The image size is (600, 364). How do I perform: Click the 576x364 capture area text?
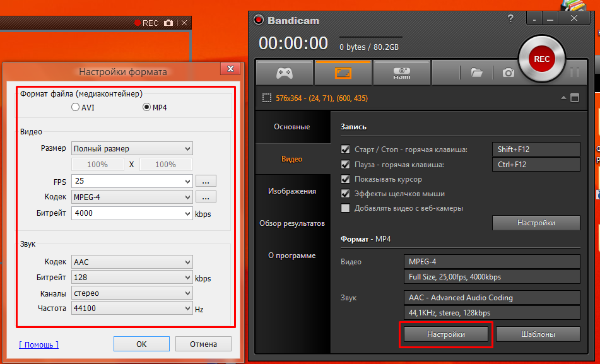pyautogui.click(x=322, y=98)
